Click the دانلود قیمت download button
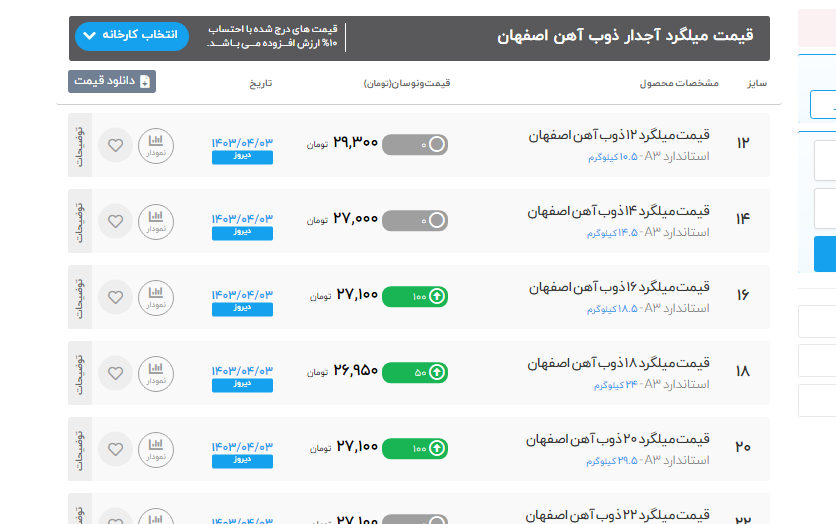Viewport: 836px width, 524px height. click(112, 81)
